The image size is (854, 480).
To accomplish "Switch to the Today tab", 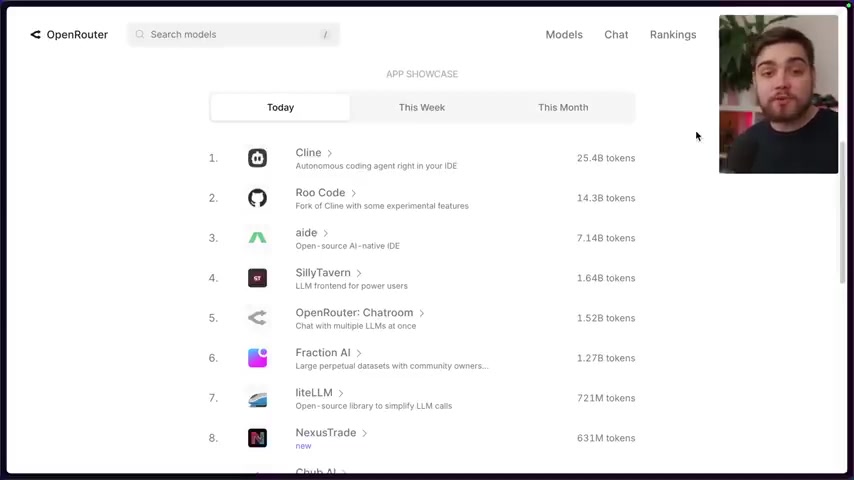I will tap(280, 107).
